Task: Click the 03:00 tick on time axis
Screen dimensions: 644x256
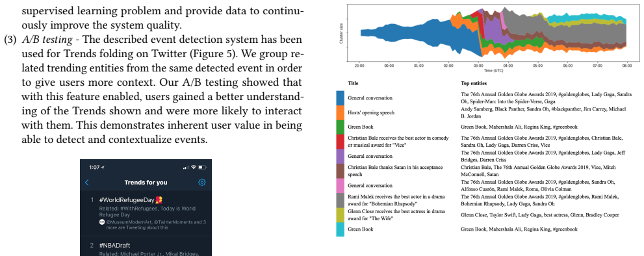Action: click(478, 66)
